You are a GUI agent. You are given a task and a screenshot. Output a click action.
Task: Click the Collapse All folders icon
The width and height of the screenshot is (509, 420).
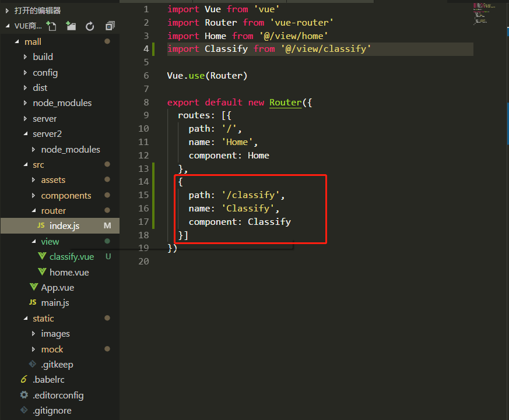110,26
